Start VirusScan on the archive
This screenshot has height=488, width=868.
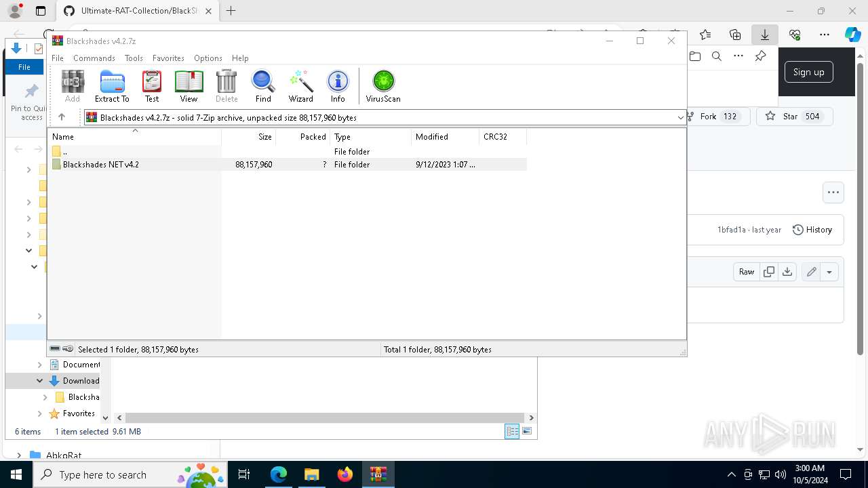(x=383, y=86)
